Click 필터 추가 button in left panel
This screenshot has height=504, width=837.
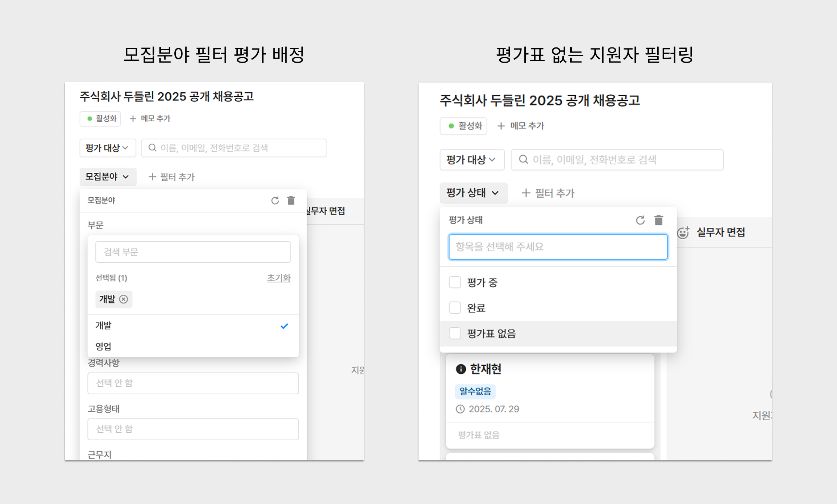click(172, 177)
